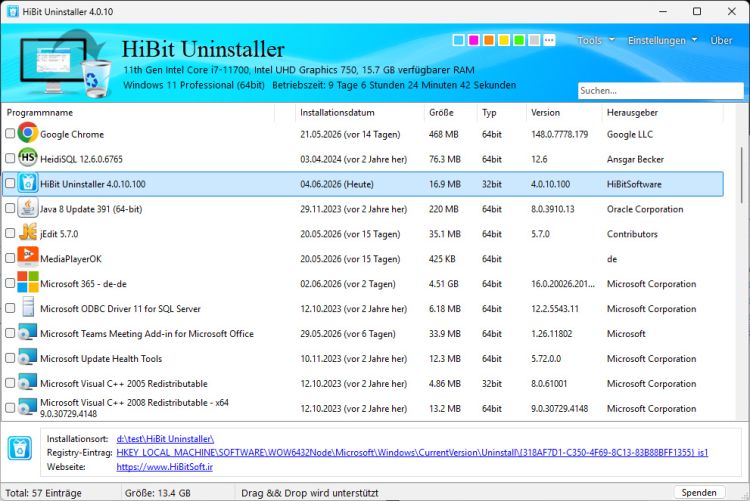Click 'Total: 57 Einträge' in status bar
750x501 pixels.
[44, 493]
